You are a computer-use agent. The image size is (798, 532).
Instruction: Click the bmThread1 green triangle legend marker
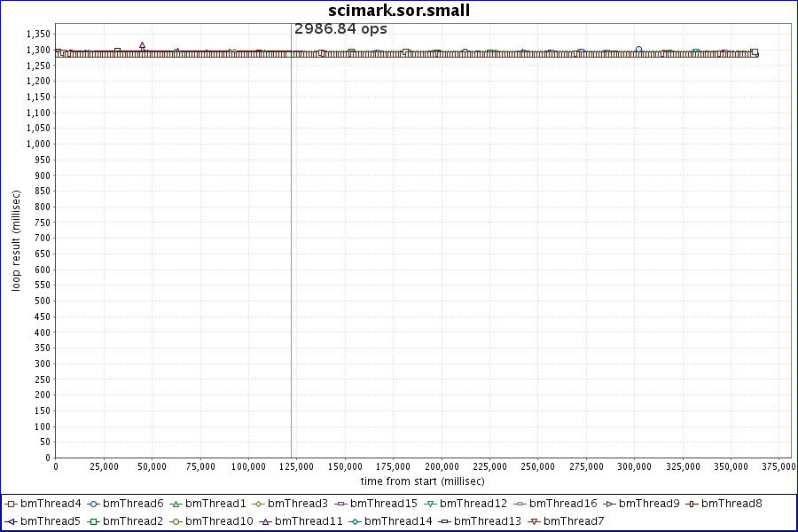tap(176, 504)
